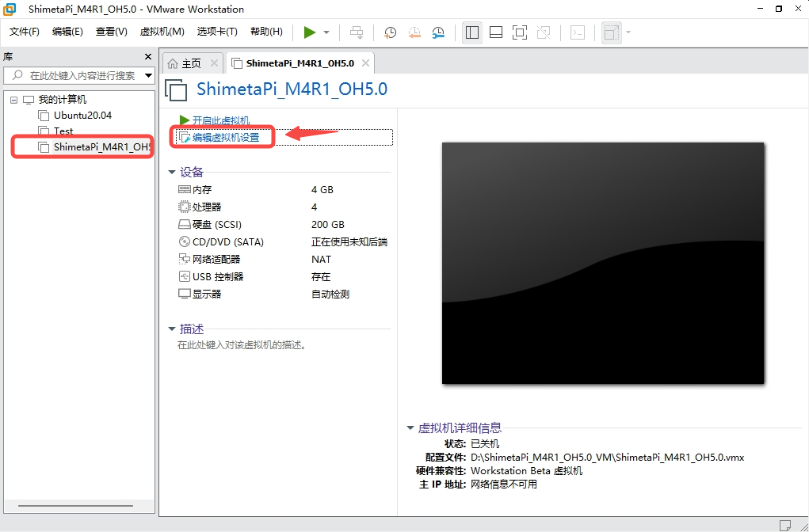Click the 网络适配器 device row
The height and width of the screenshot is (532, 809).
tap(282, 260)
